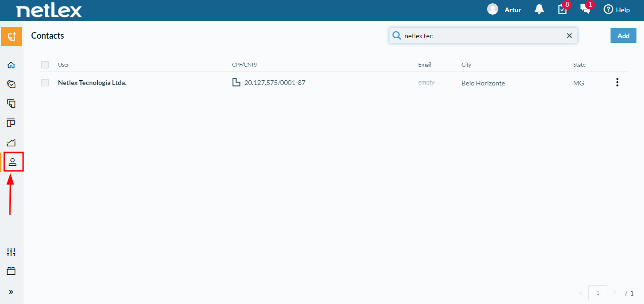
Task: Open the stacked documents sidebar icon
Action: [11, 103]
